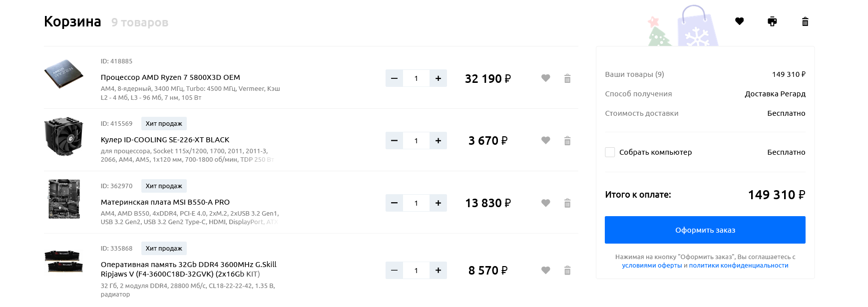Click the MSI B550-A PRO motherboard thumbnail

(x=64, y=199)
